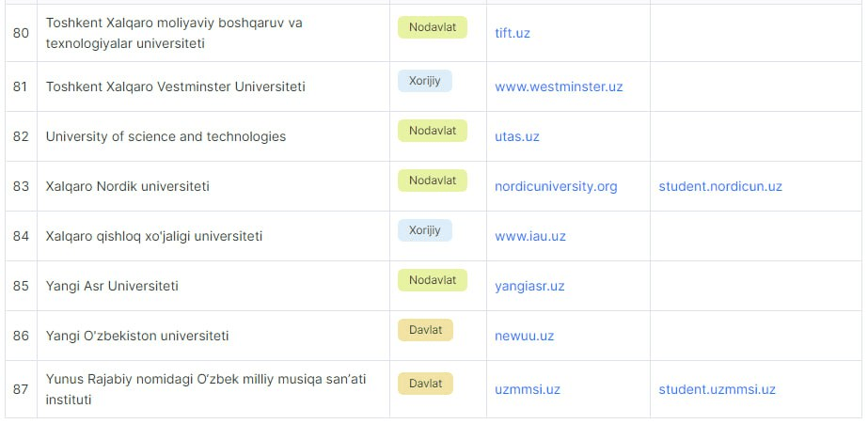The image size is (868, 424).
Task: Click Nodavlat badge for University of science
Action: [x=433, y=131]
